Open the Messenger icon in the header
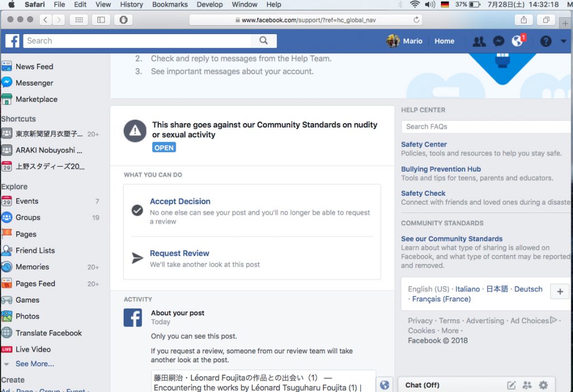573x392 pixels. coord(499,41)
